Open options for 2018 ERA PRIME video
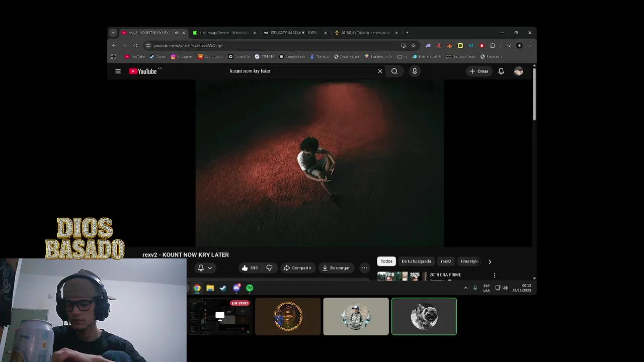The image size is (644, 362). 495,275
